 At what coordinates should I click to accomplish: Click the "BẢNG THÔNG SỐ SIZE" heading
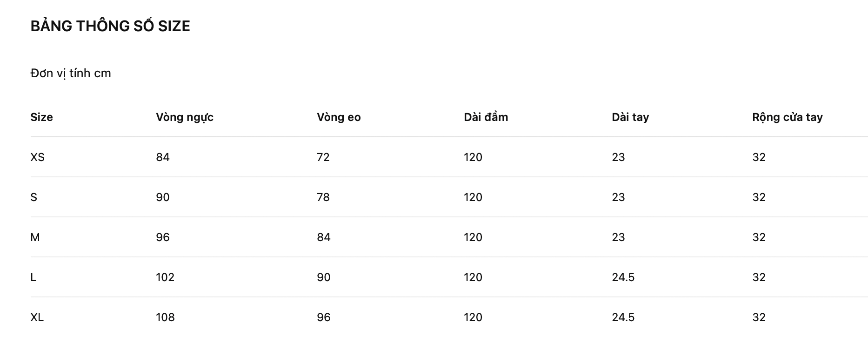click(x=110, y=26)
